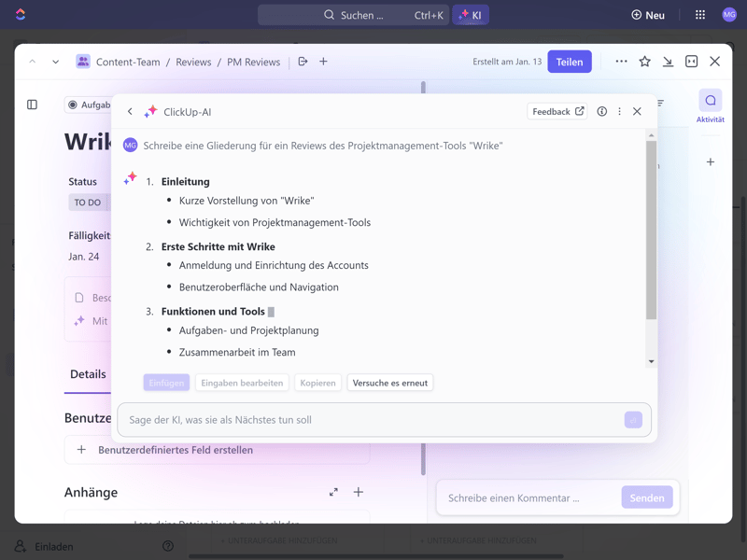
Task: Select heading Einleitung in AI outline
Action: tap(185, 182)
